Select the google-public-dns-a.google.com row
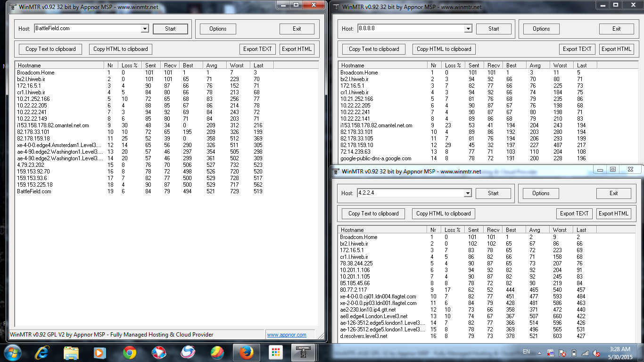Image resolution: width=644 pixels, height=362 pixels. pyautogui.click(x=376, y=158)
